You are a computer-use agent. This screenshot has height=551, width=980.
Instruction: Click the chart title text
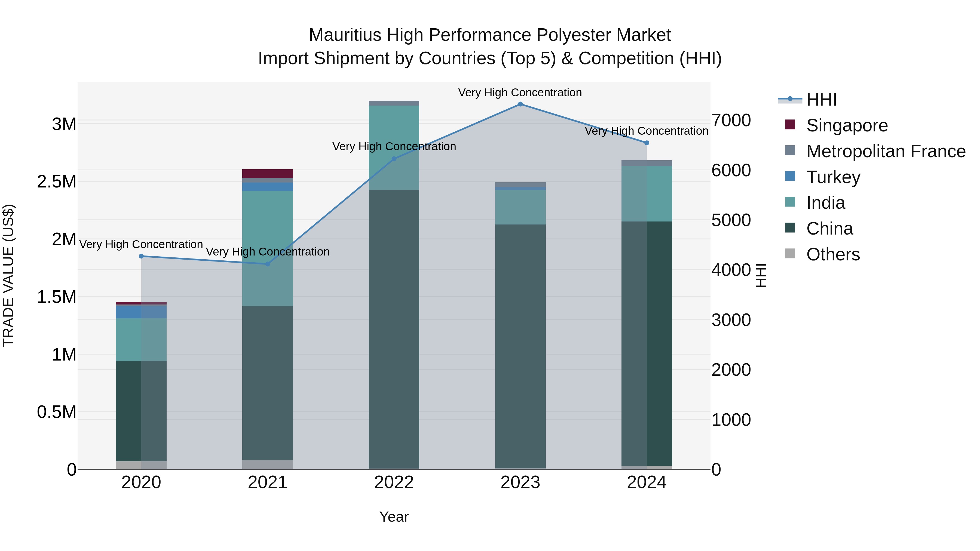tap(490, 46)
